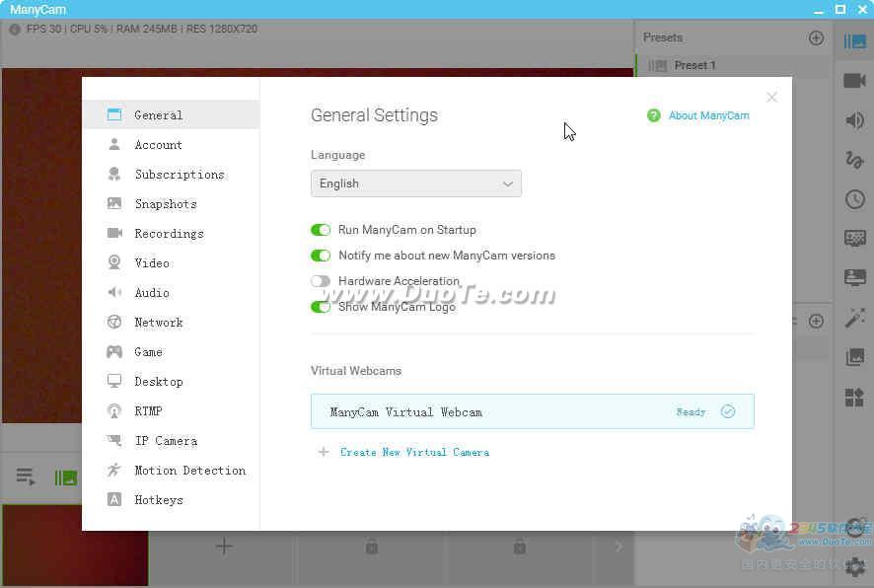The height and width of the screenshot is (588, 874).
Task: Add a new preset with plus icon
Action: tap(816, 37)
